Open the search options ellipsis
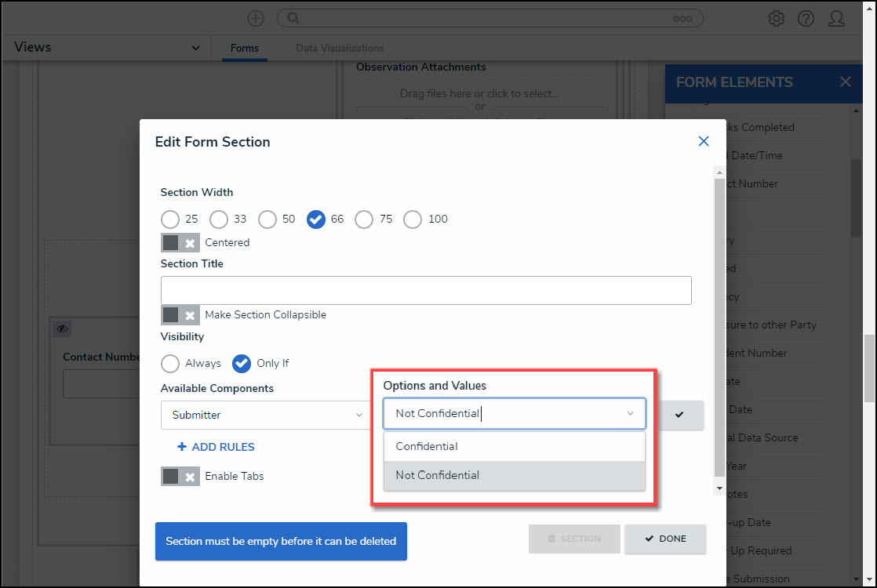This screenshot has width=877, height=588. 682,19
